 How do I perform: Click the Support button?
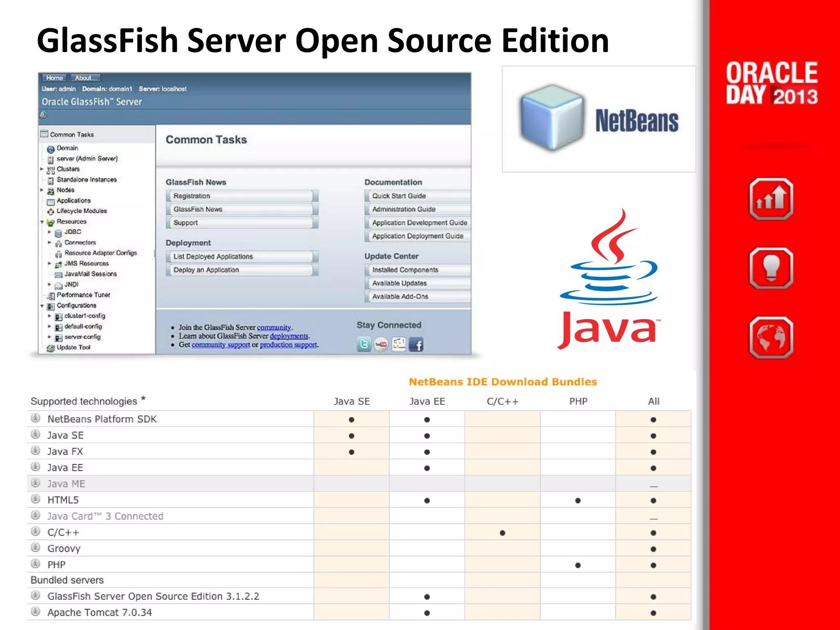point(242,223)
